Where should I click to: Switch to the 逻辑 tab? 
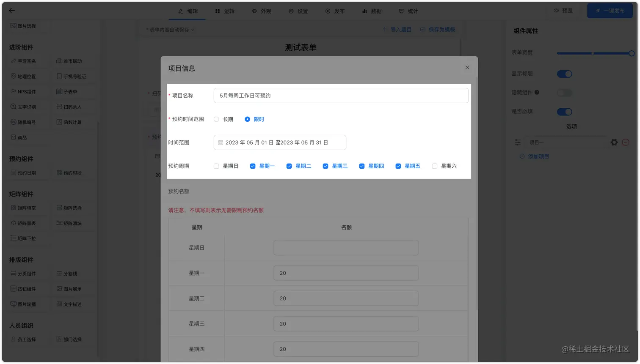(x=224, y=11)
